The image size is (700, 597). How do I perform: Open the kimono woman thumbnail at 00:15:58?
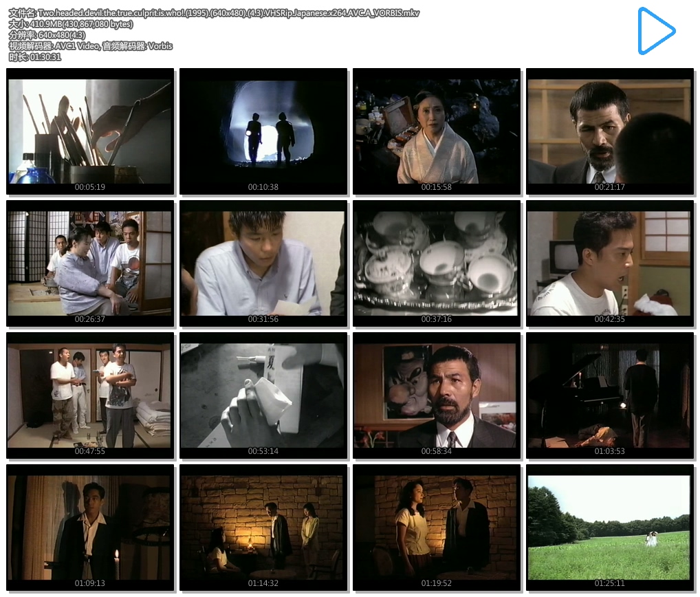437,131
